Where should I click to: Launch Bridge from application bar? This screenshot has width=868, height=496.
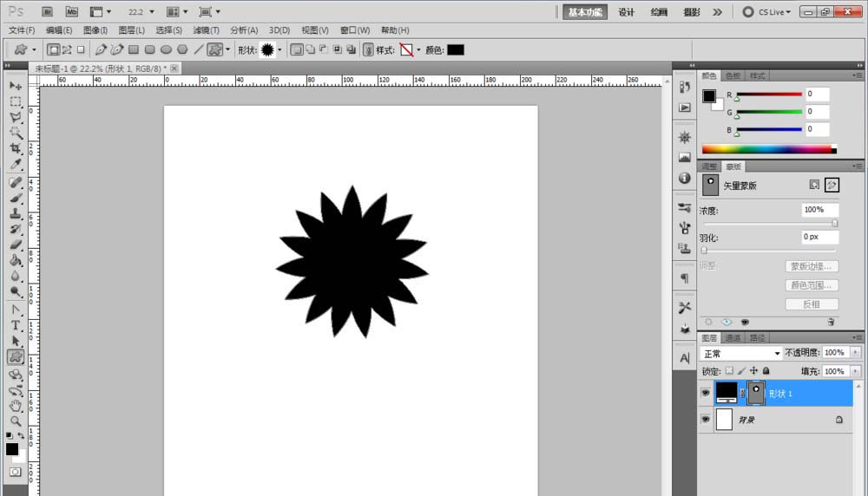coord(47,11)
